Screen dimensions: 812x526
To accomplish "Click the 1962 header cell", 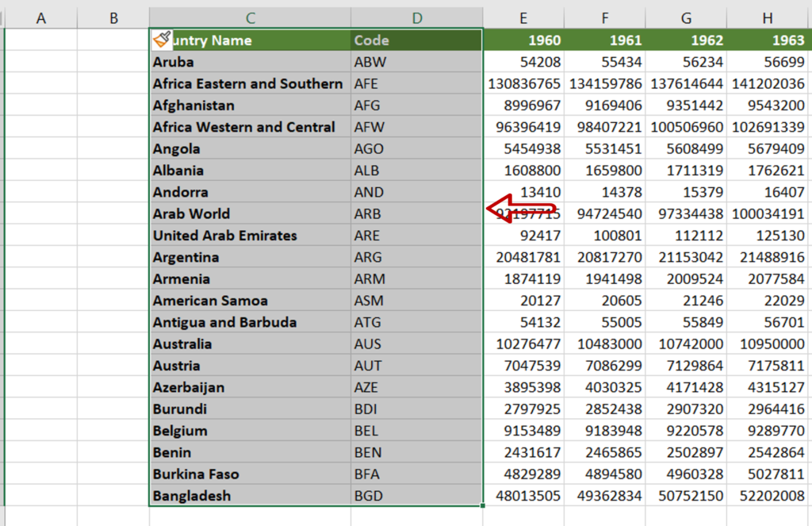I will [686, 40].
